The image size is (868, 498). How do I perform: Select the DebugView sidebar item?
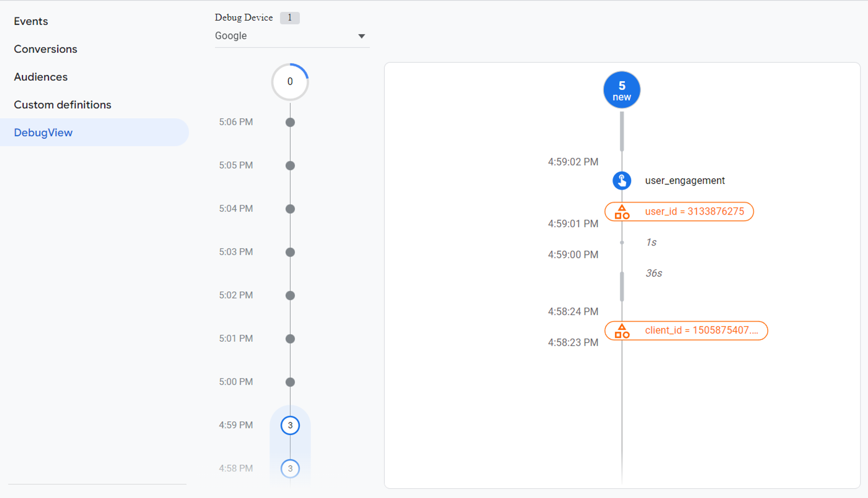43,133
